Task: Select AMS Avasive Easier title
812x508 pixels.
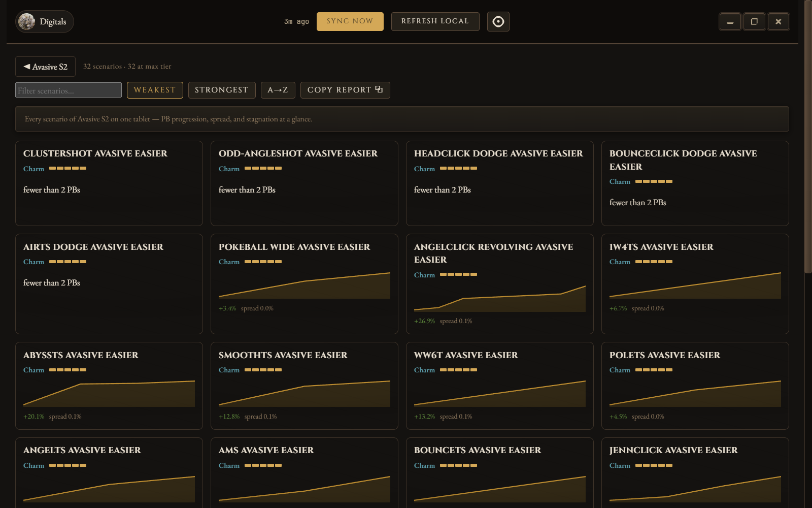Action: point(266,450)
